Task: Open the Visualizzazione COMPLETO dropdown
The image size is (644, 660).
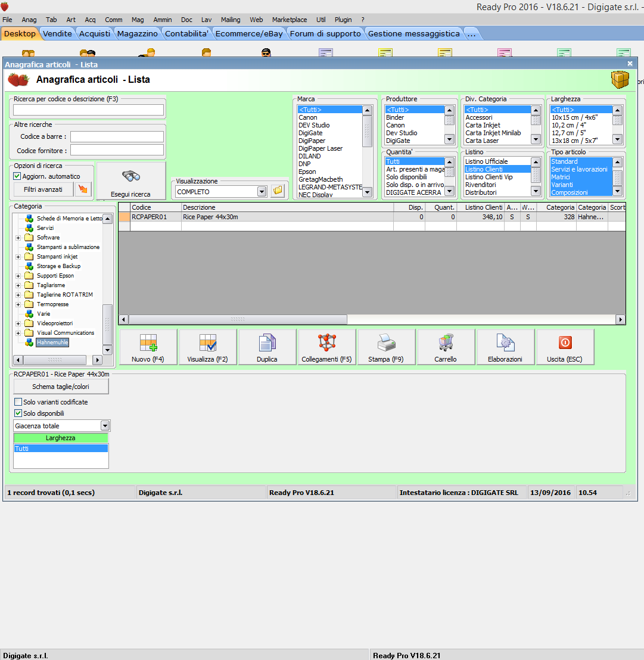Action: [262, 192]
